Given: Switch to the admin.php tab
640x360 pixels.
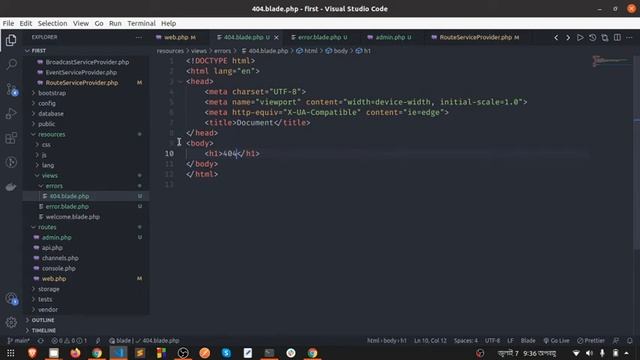Looking at the screenshot, I should 391,37.
